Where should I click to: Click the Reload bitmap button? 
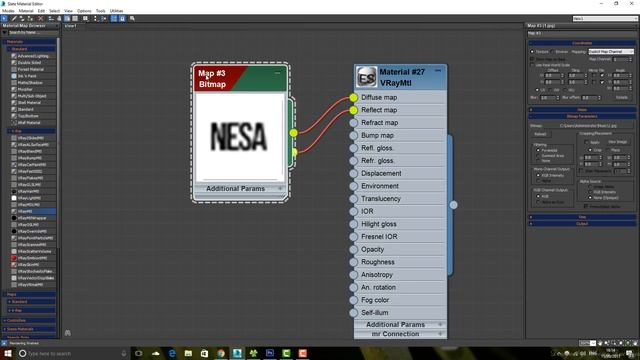(540, 134)
